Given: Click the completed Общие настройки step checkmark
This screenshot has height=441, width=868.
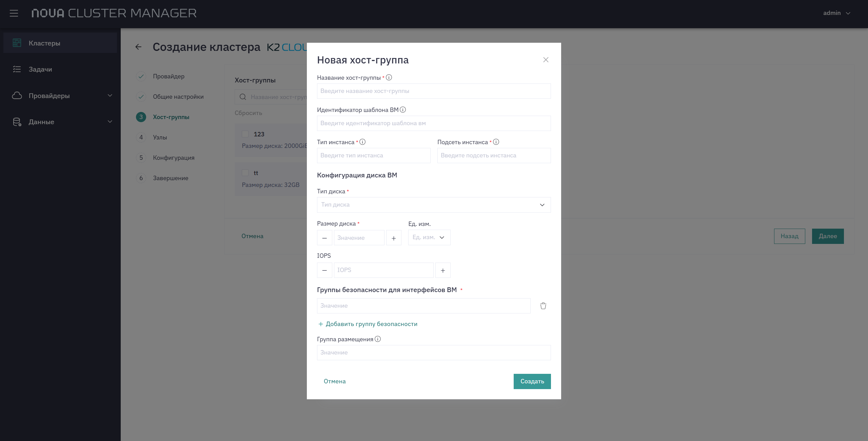Looking at the screenshot, I should [x=141, y=97].
